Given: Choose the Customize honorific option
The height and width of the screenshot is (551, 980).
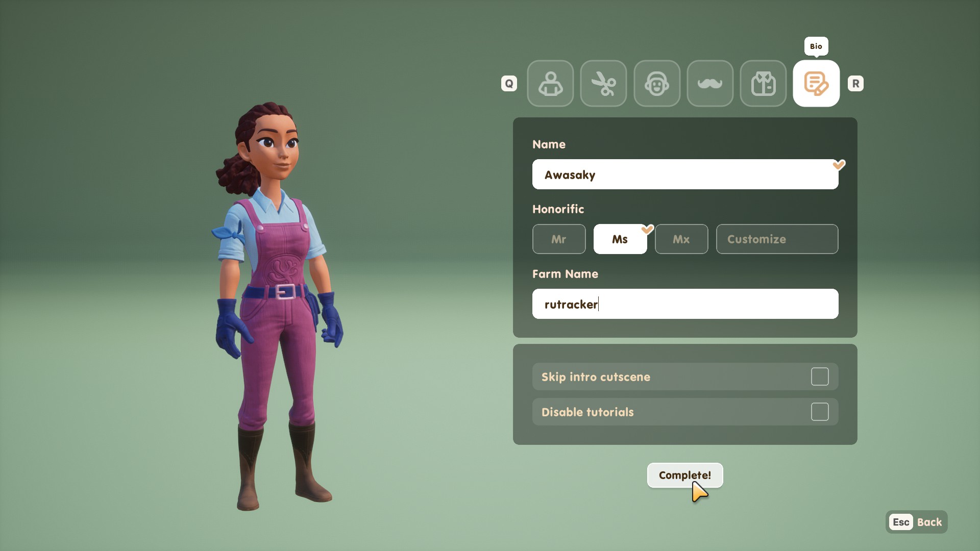Looking at the screenshot, I should [x=777, y=239].
